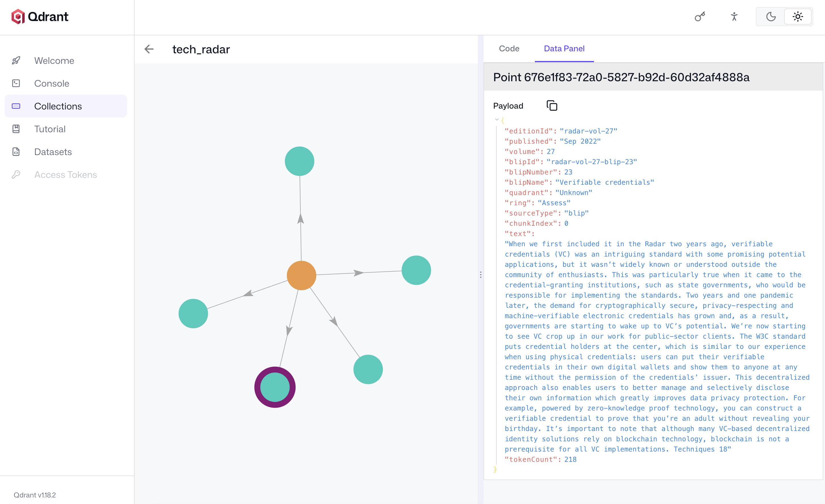Go back using the arrow next to tech_radar

(149, 49)
